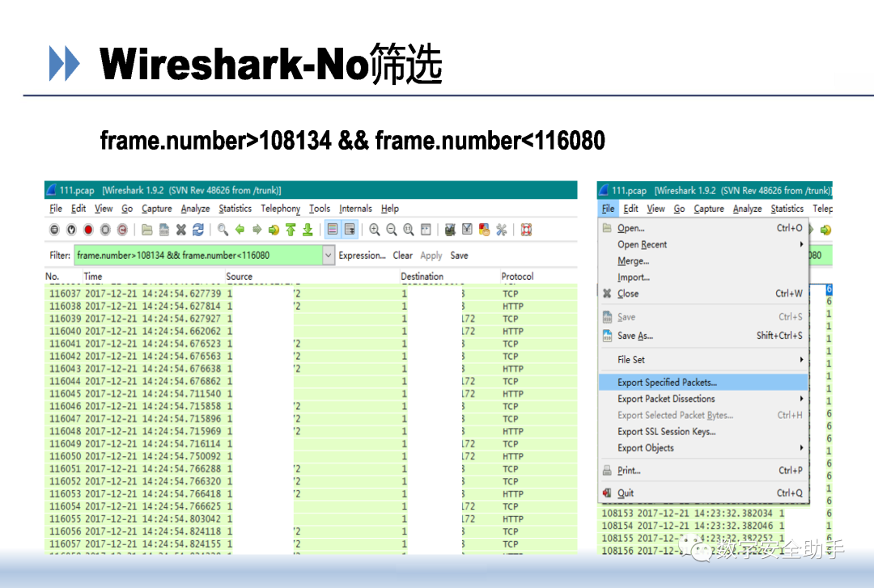Reset zoom to normal size 1:1
The width and height of the screenshot is (874, 588).
(x=409, y=230)
